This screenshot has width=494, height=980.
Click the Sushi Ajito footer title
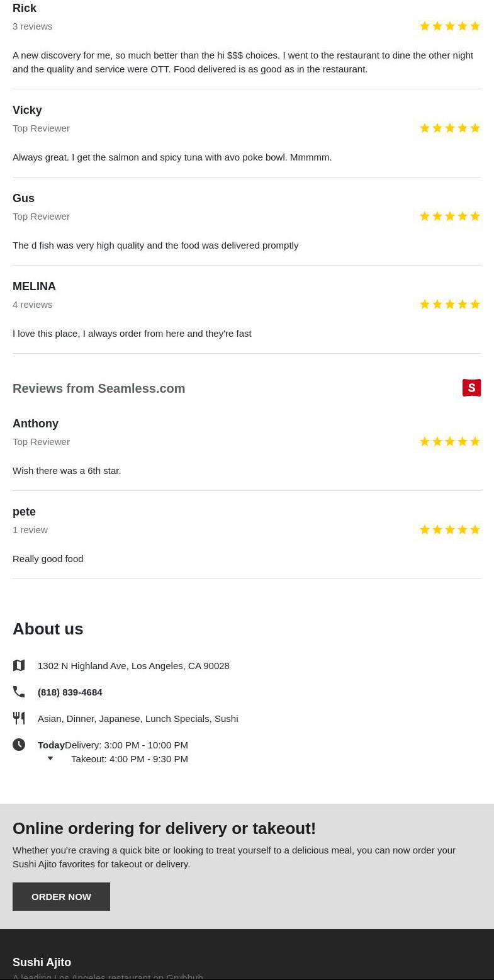point(42,962)
